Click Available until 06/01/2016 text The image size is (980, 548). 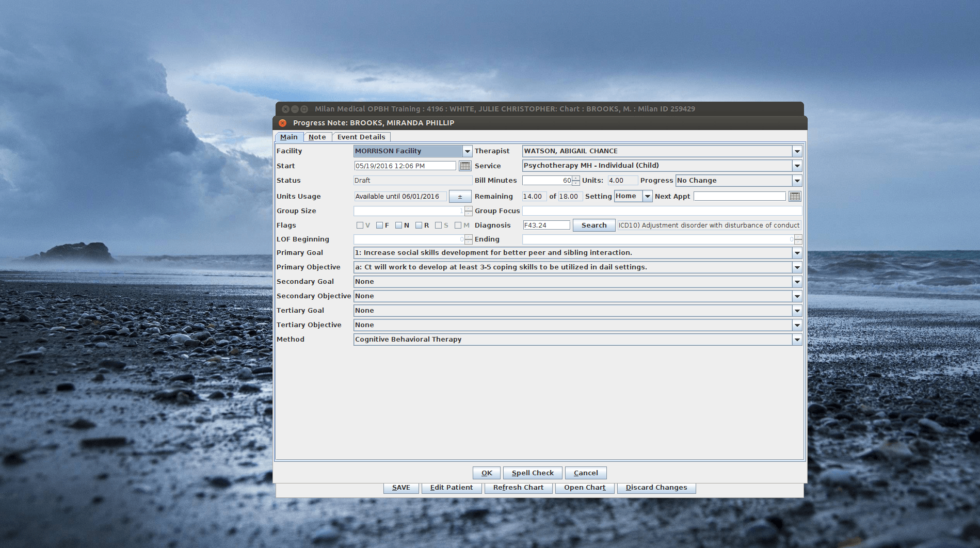(x=400, y=196)
